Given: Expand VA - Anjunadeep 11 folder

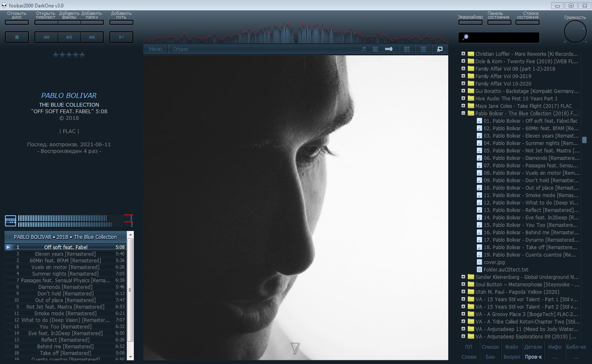Looking at the screenshot, I should [463, 329].
